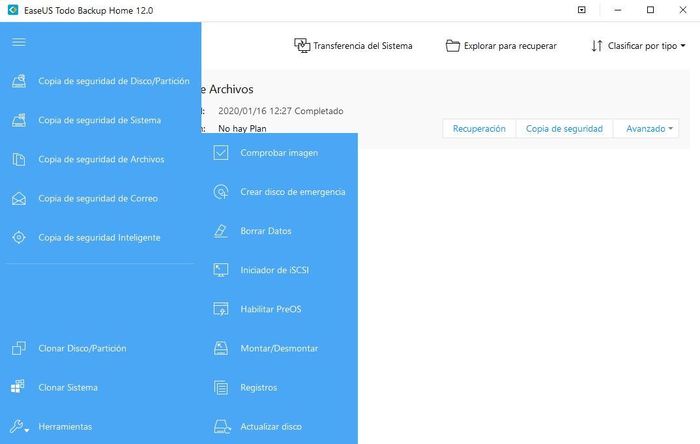Click the Clonar Disco/Partición icon

point(19,348)
